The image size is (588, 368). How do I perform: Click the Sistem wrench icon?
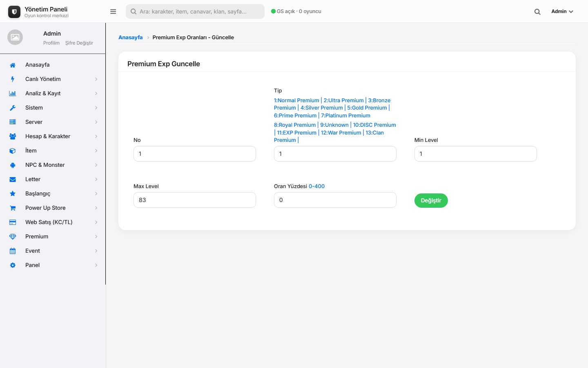click(13, 108)
